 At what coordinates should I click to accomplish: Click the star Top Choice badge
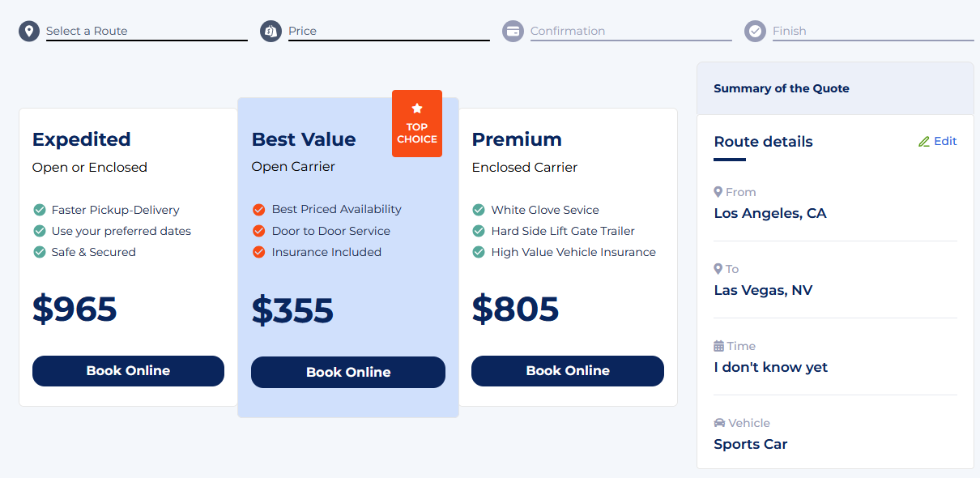coord(417,123)
